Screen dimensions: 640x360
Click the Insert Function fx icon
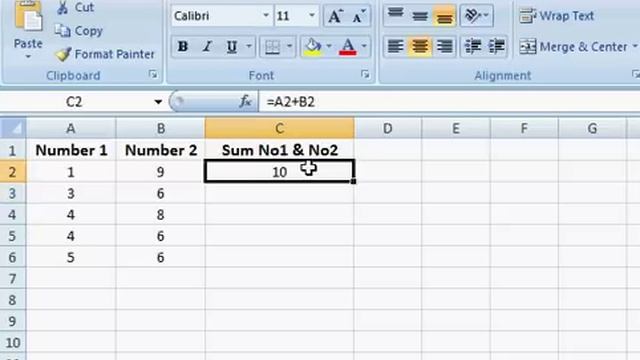[x=245, y=101]
